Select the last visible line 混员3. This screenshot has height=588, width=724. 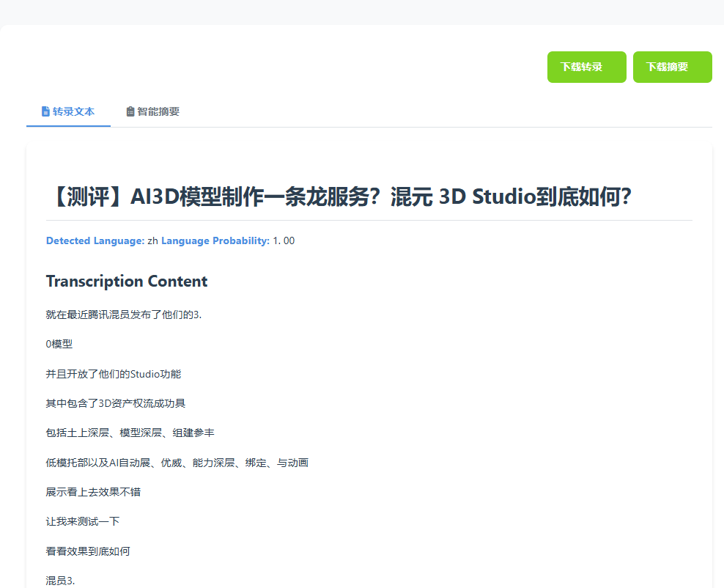click(x=60, y=581)
